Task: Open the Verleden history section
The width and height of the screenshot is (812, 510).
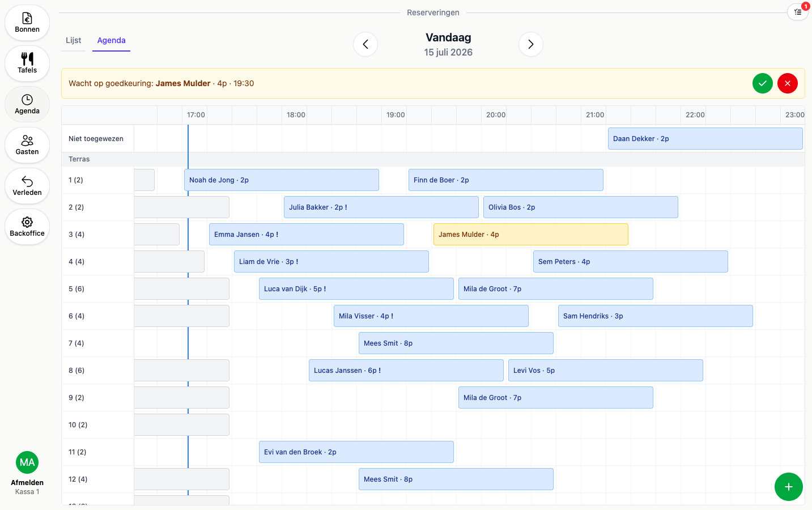Action: coord(27,186)
